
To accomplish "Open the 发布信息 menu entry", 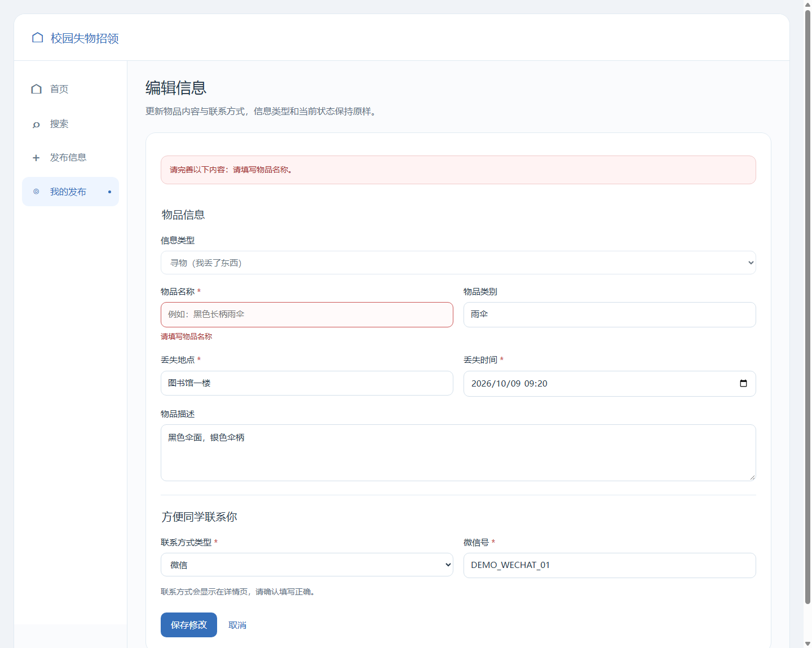I will [x=70, y=157].
